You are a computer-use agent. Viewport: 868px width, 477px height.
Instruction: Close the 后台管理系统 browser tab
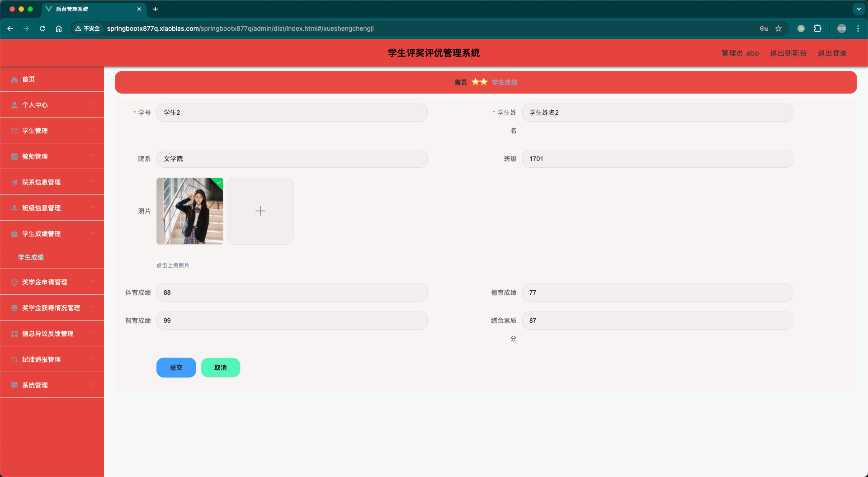(139, 9)
